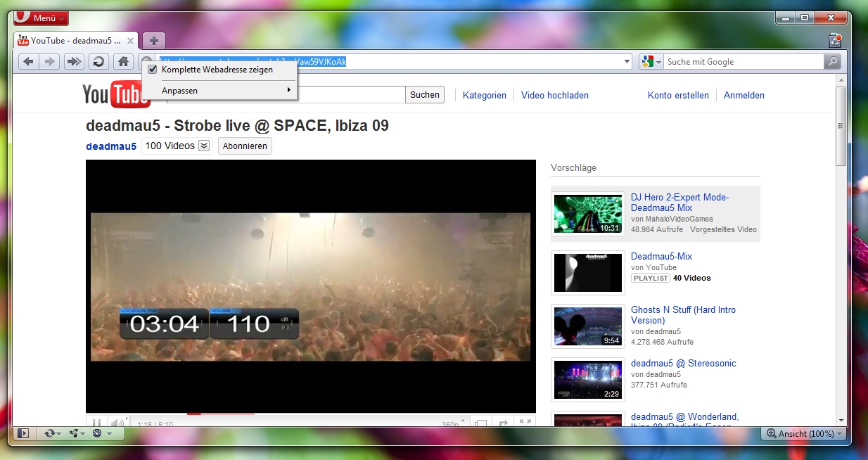Image resolution: width=868 pixels, height=460 pixels.
Task: Maximize the Opera window
Action: (x=805, y=17)
